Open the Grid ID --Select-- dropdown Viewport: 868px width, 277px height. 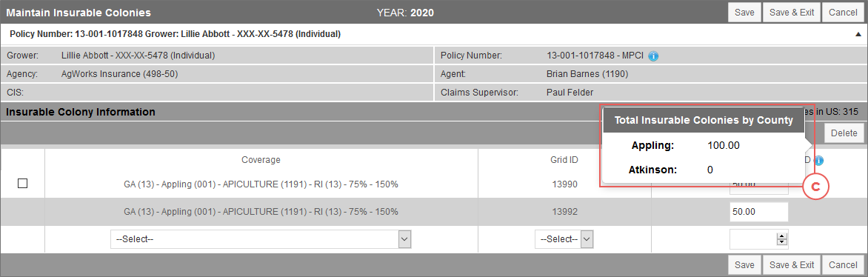coord(564,239)
